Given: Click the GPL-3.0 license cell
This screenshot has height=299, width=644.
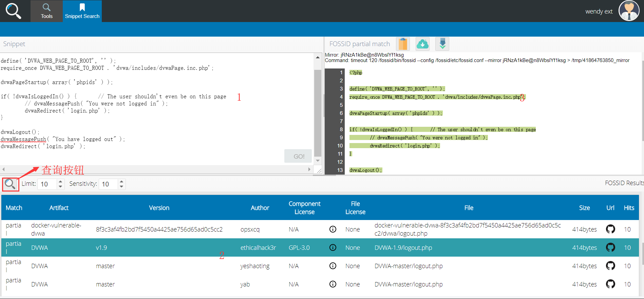Looking at the screenshot, I should (299, 247).
